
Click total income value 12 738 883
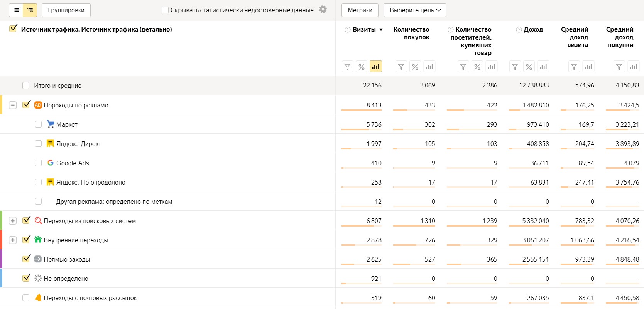pyautogui.click(x=534, y=86)
